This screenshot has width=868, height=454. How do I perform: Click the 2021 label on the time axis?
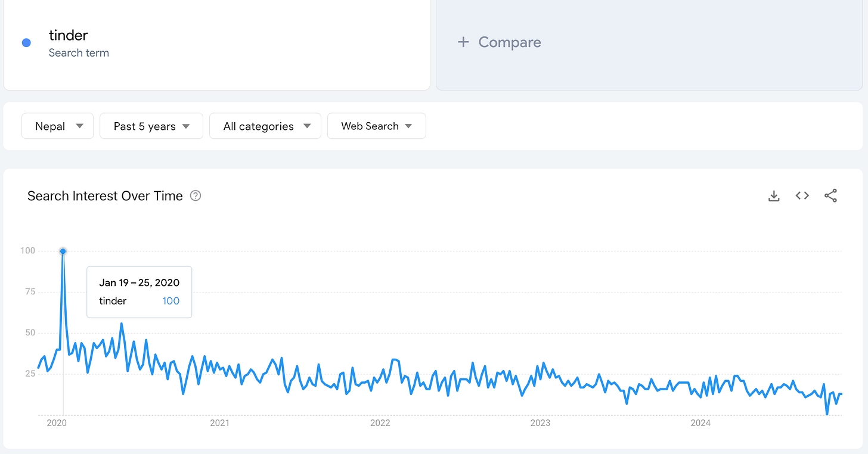pyautogui.click(x=219, y=423)
